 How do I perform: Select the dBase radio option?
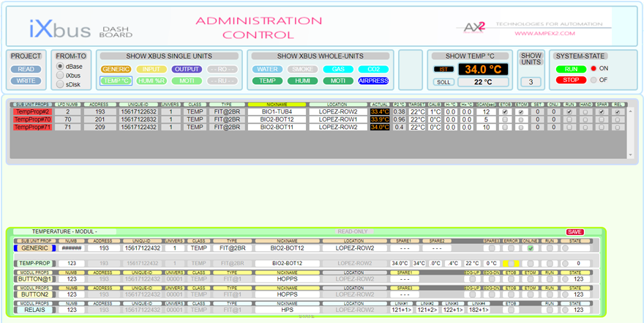[60, 66]
